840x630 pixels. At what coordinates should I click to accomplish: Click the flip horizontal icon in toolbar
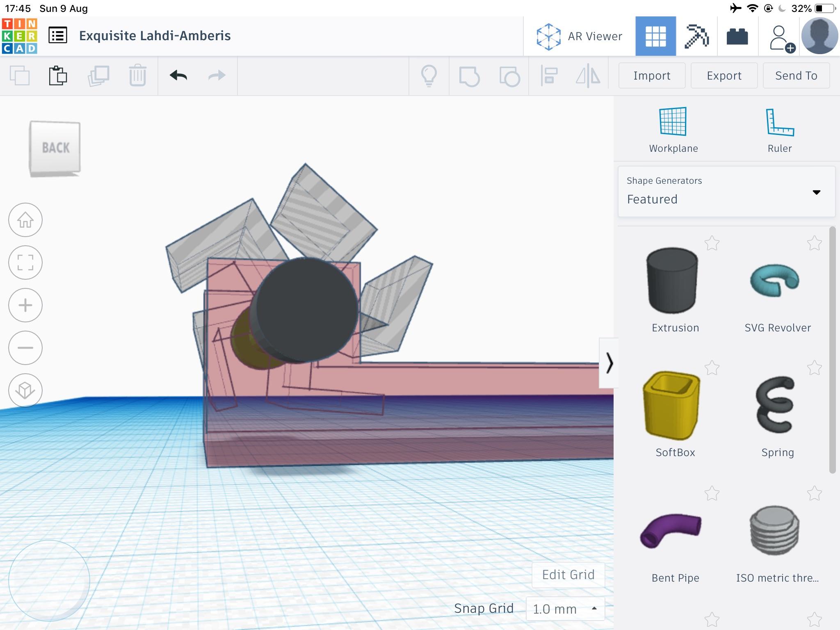pos(588,75)
